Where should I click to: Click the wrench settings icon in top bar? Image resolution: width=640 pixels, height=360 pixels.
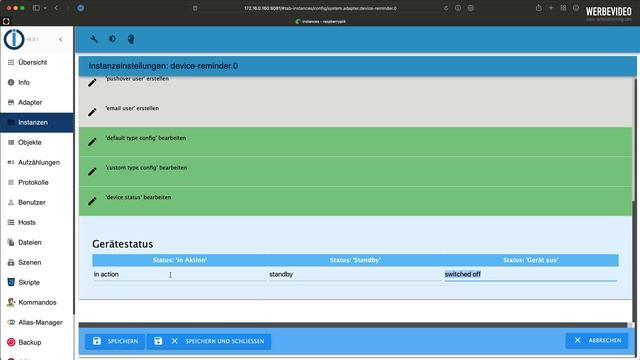94,39
